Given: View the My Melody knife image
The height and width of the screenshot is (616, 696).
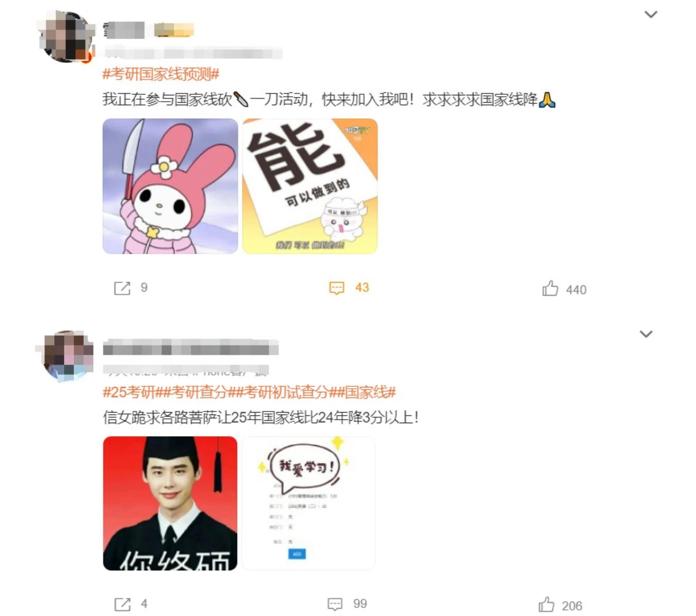Looking at the screenshot, I should (170, 187).
